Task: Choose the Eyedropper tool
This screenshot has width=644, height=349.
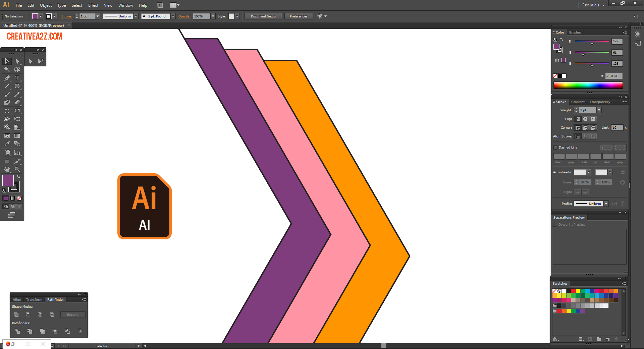Action: click(7, 144)
